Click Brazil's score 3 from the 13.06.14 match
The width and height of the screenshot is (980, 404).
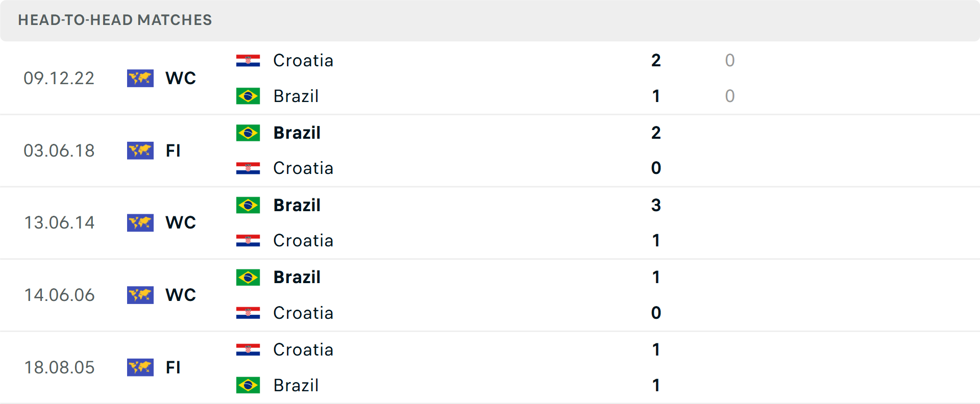coord(656,205)
